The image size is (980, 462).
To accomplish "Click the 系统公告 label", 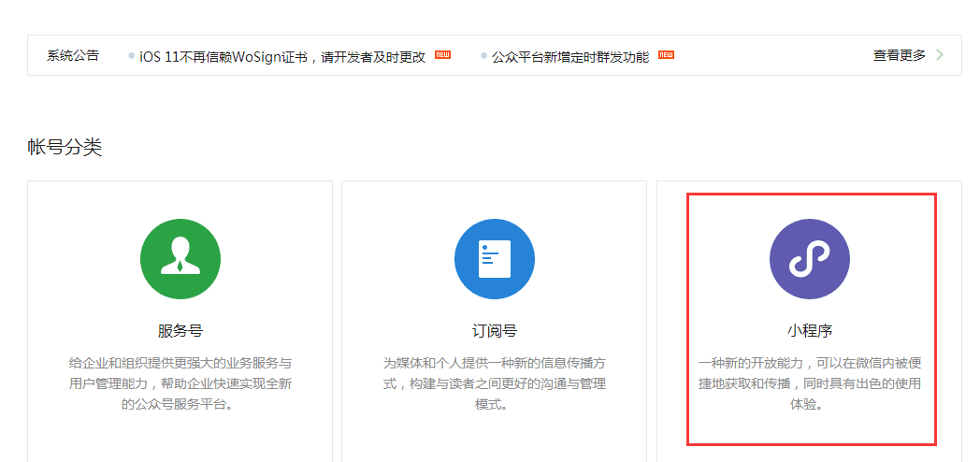I will 73,55.
